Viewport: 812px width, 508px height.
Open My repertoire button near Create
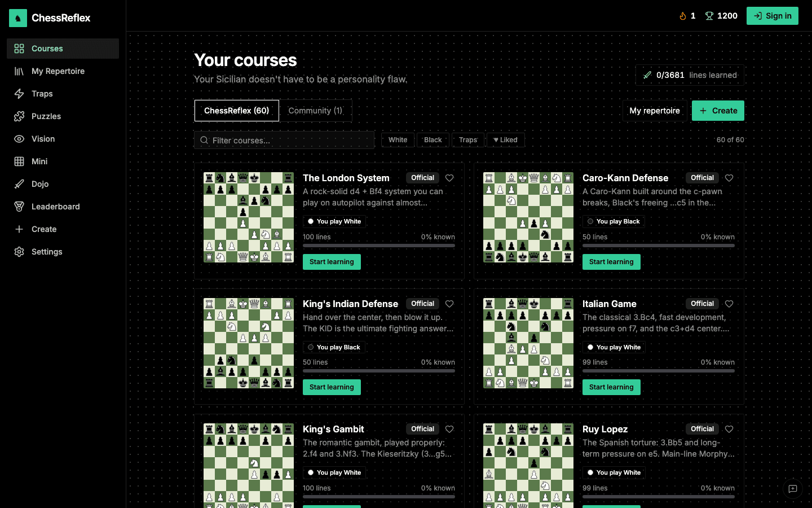[x=655, y=111]
